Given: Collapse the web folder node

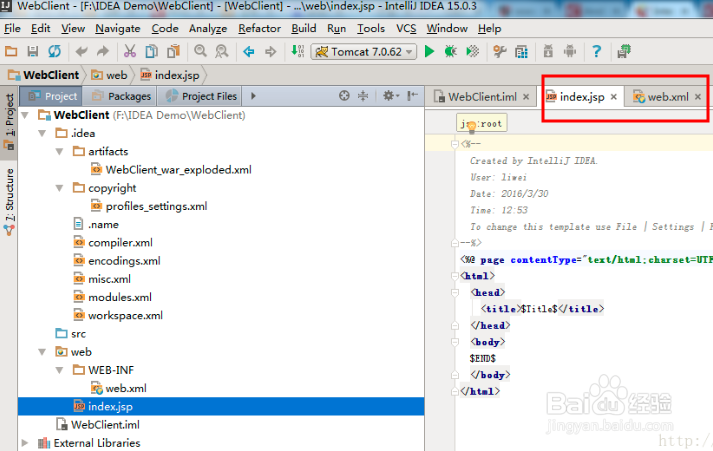Looking at the screenshot, I should click(42, 352).
